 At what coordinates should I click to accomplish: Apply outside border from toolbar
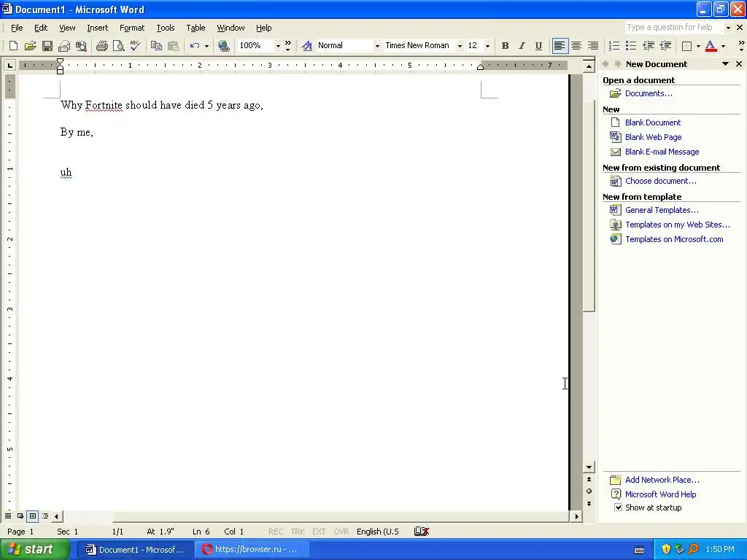[x=686, y=46]
